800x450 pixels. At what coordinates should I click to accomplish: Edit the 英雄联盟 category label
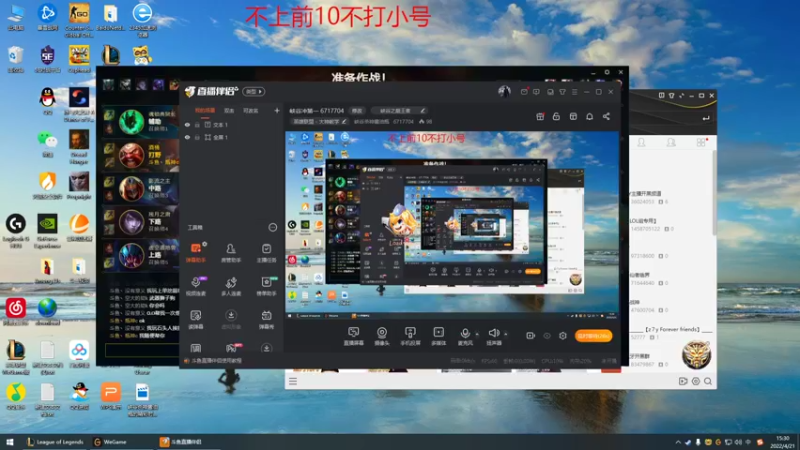[319, 122]
